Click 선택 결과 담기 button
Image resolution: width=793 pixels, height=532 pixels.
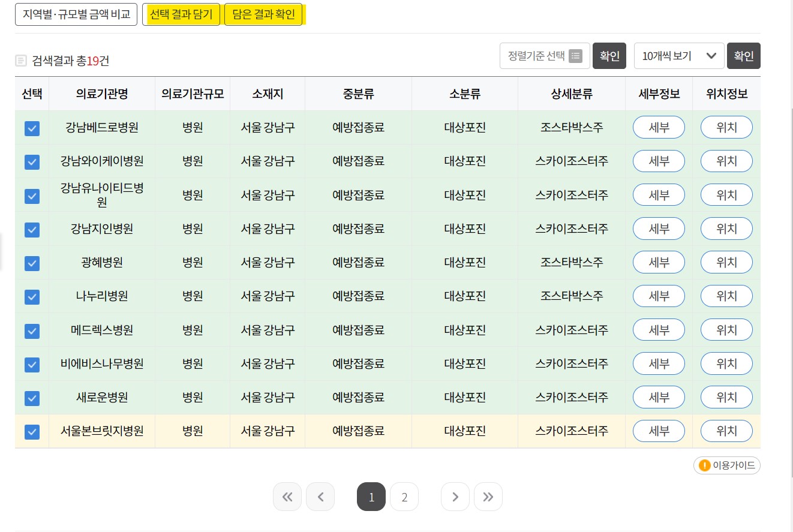point(181,14)
